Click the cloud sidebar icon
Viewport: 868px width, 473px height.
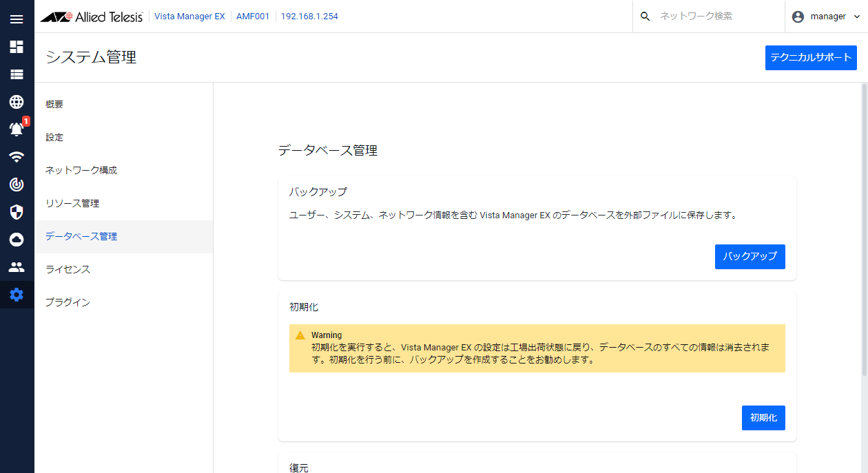click(x=17, y=239)
